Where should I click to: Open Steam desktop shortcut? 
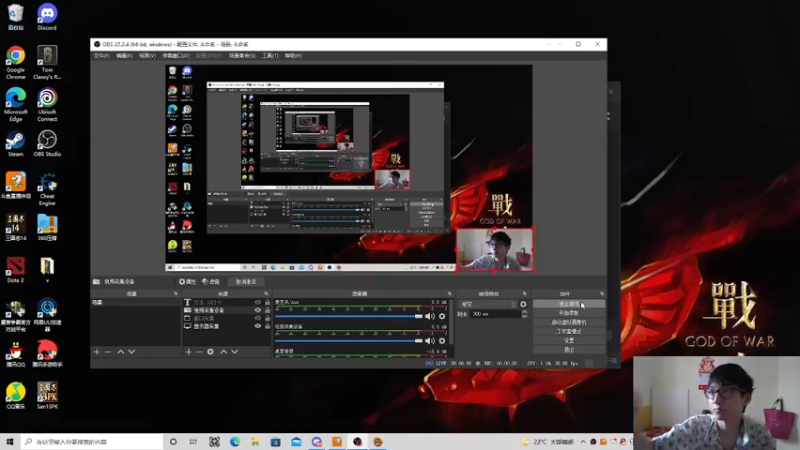[x=15, y=143]
